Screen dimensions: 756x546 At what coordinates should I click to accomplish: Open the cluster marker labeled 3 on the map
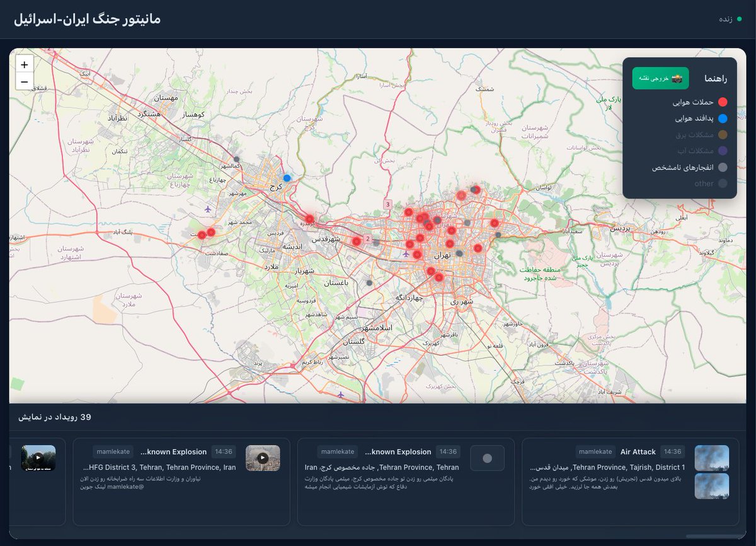pyautogui.click(x=388, y=204)
